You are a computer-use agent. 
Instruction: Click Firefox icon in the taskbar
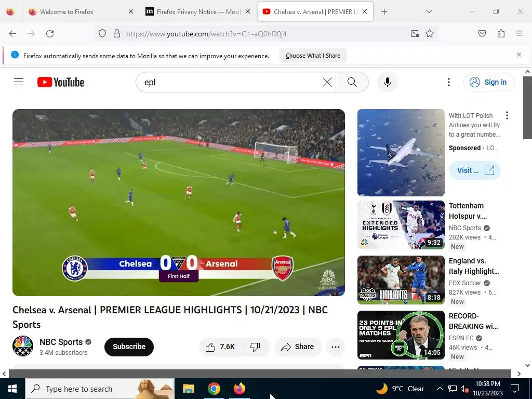[x=239, y=389]
